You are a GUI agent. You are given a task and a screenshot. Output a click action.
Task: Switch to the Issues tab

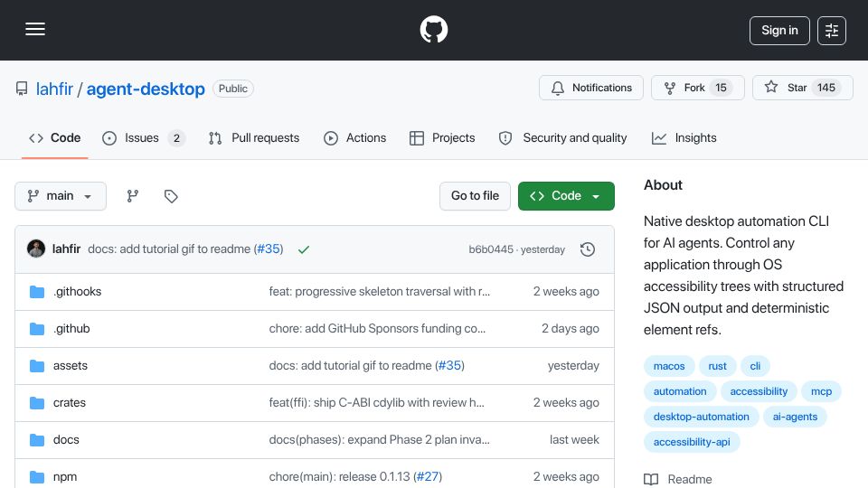(144, 137)
